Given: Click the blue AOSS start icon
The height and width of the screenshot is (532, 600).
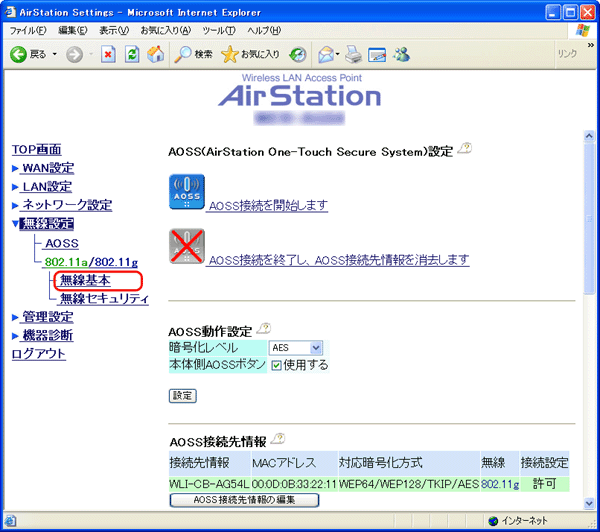Looking at the screenshot, I should (187, 192).
